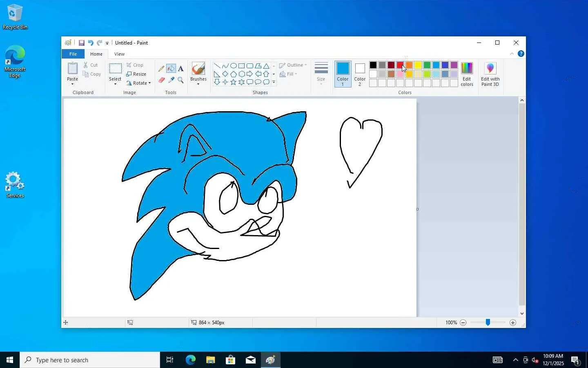Choose the Triangle shape
The image size is (588, 368).
(266, 66)
